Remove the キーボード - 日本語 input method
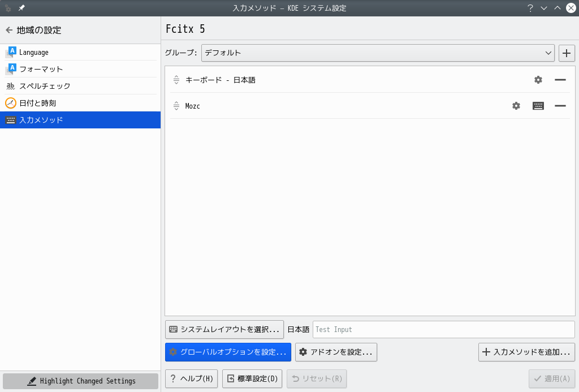This screenshot has height=392, width=579. click(x=560, y=80)
